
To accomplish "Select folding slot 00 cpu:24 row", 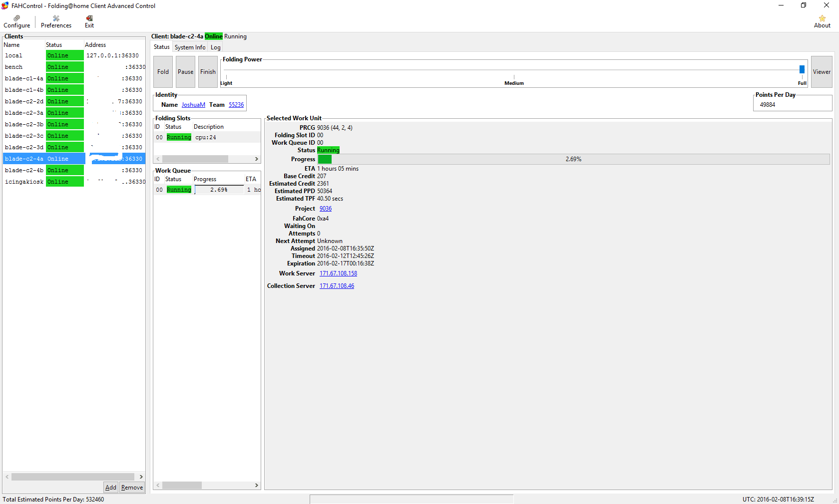I will (x=207, y=137).
